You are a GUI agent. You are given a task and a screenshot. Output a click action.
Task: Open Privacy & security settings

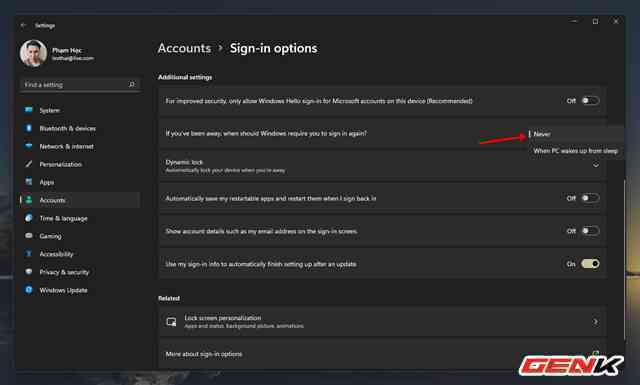(x=80, y=272)
